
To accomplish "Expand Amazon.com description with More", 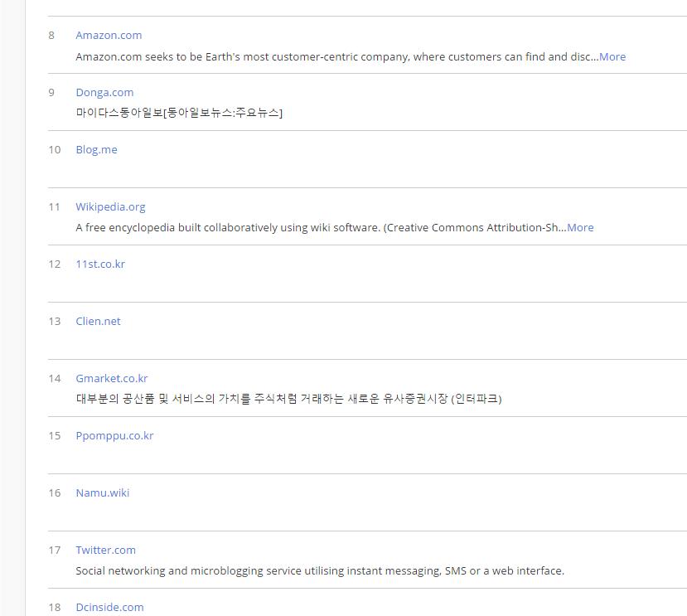I will pos(612,57).
